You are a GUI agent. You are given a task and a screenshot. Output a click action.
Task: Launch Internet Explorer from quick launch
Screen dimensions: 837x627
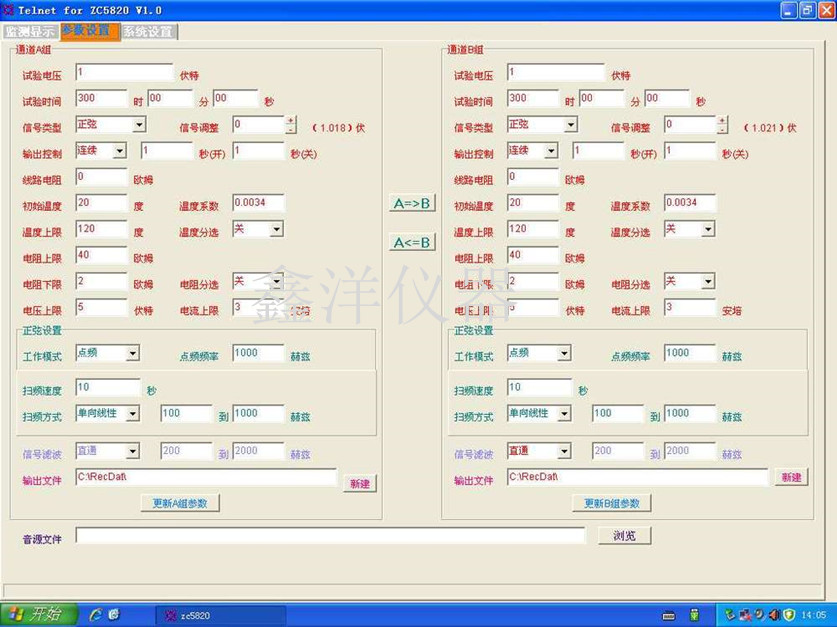[x=96, y=614]
